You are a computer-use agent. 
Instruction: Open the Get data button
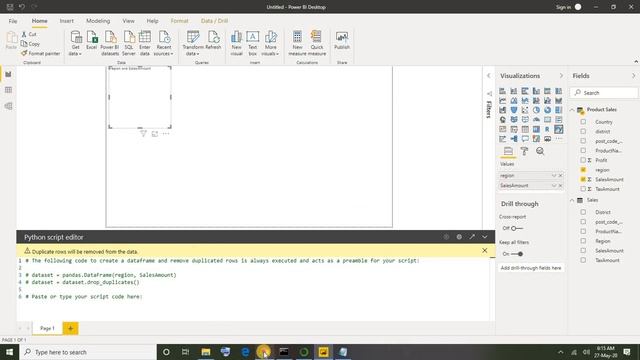coord(76,43)
